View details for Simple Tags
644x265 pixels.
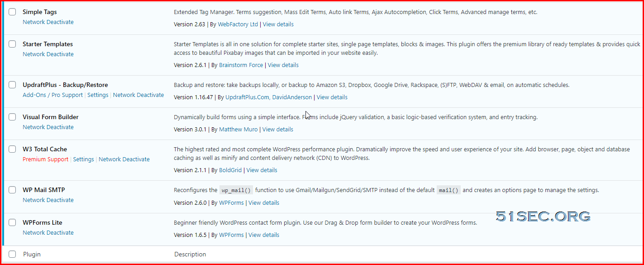coord(278,24)
